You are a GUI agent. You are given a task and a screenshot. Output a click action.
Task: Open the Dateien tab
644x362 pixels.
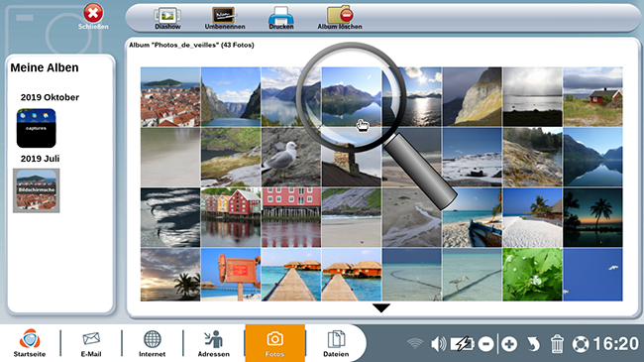coord(336,343)
